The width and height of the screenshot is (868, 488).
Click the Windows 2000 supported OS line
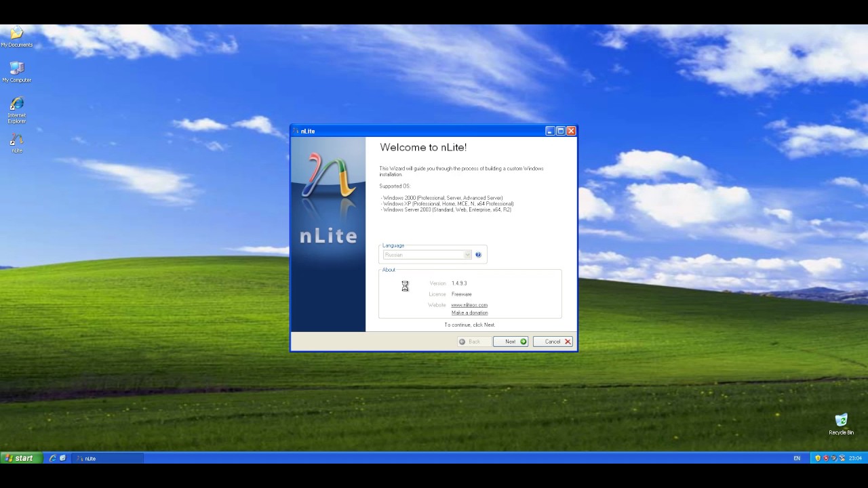coord(441,198)
